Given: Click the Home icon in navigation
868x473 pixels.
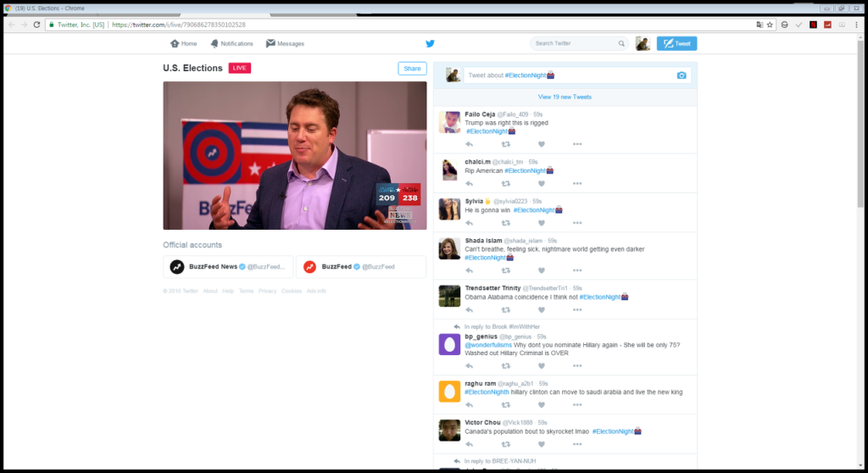Looking at the screenshot, I should [175, 43].
